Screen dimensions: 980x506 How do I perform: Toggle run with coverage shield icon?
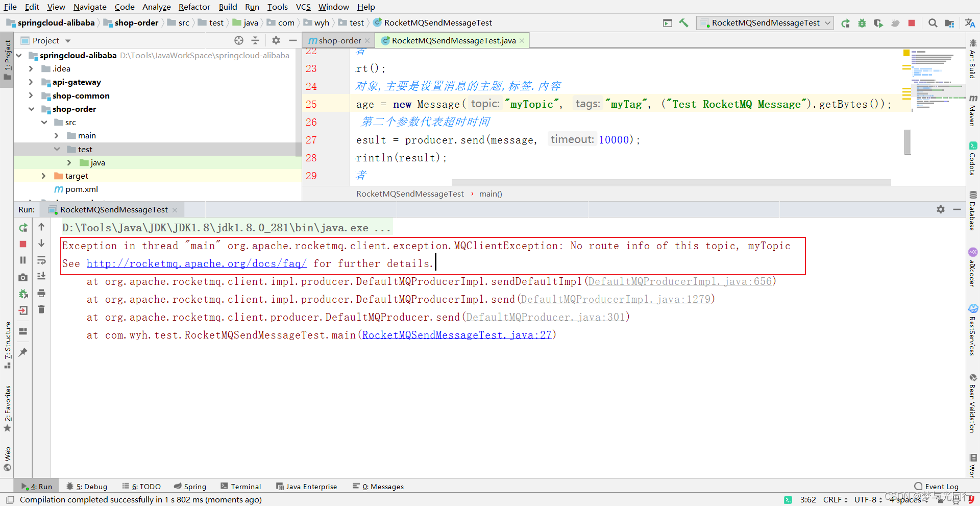click(x=878, y=23)
